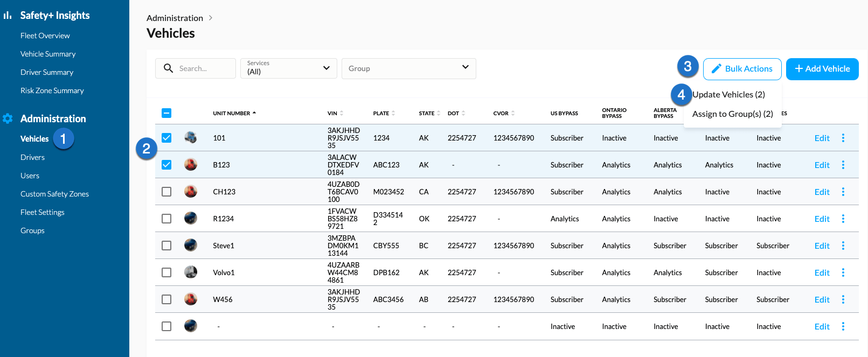
Task: Click the avatar image for vehicle W456
Action: pos(191,299)
